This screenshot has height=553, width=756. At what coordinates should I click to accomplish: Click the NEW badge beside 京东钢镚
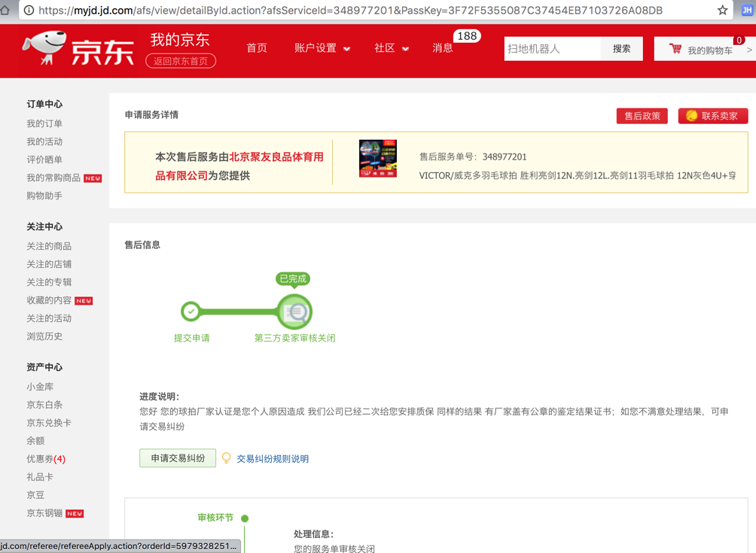coord(75,513)
